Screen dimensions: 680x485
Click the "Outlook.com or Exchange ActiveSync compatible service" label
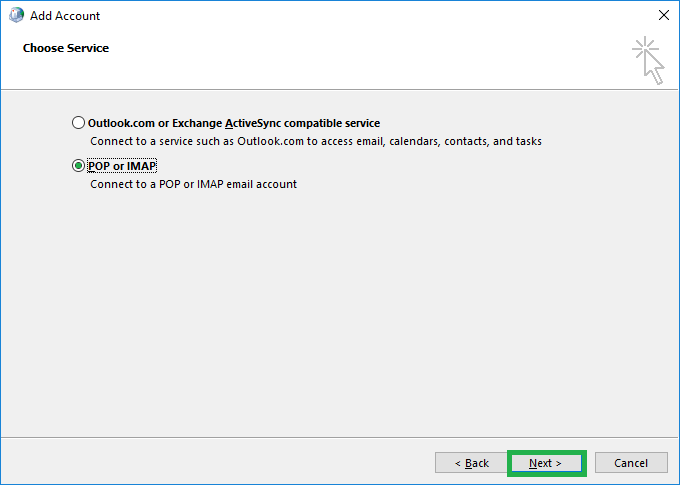click(x=234, y=123)
